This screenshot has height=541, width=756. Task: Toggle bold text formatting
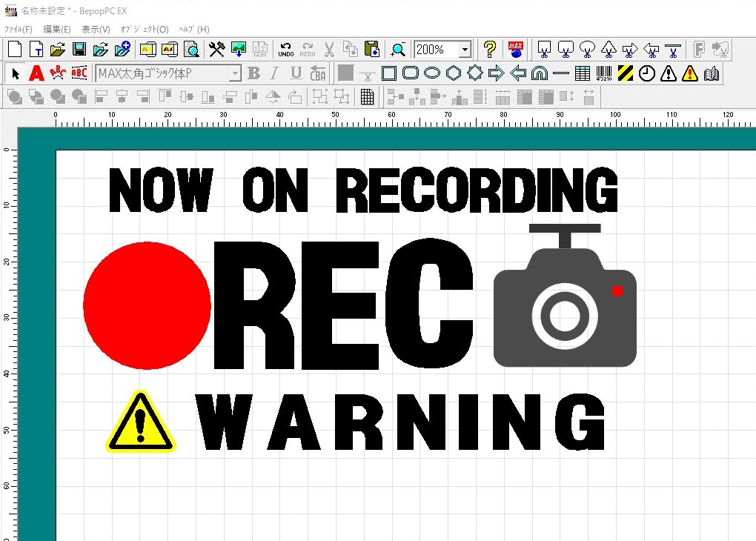click(x=253, y=73)
